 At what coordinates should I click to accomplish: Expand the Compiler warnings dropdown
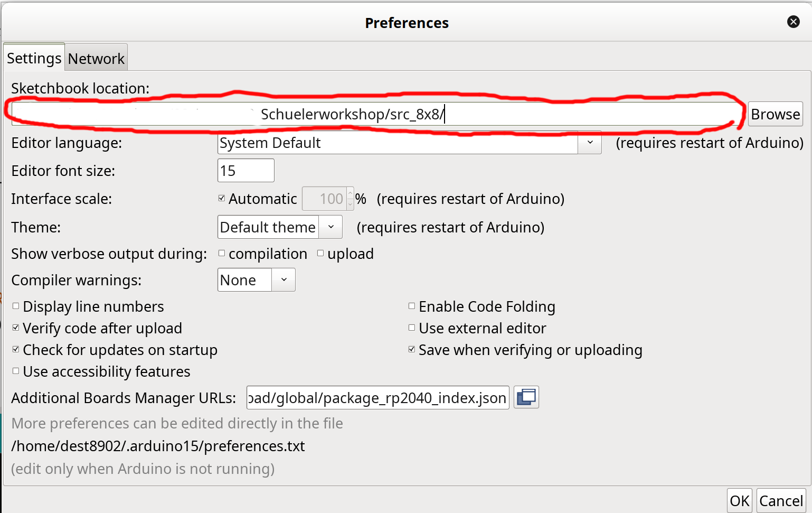284,280
